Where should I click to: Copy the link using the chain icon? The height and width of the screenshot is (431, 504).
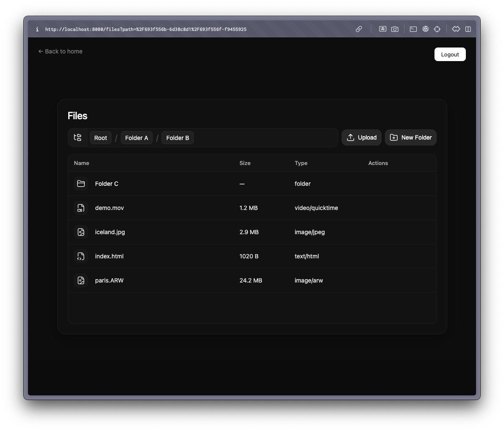point(359,29)
